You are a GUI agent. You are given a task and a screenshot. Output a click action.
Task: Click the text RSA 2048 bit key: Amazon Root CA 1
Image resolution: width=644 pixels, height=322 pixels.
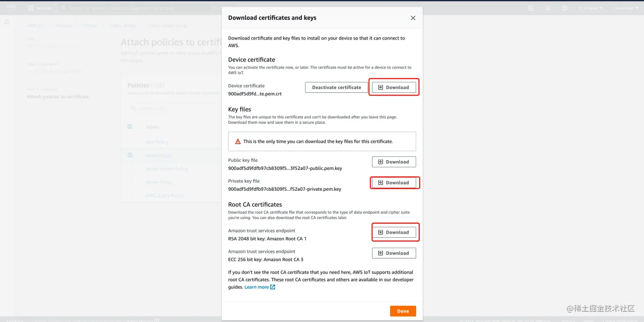pyautogui.click(x=267, y=239)
